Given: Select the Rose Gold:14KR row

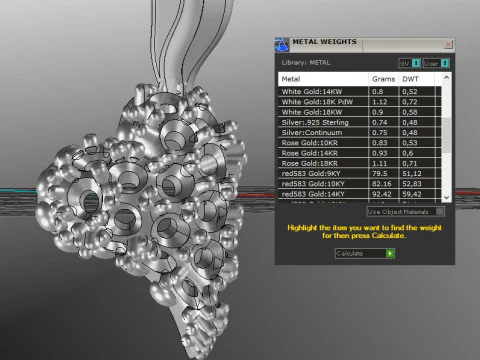Looking at the screenshot, I should 360,153.
